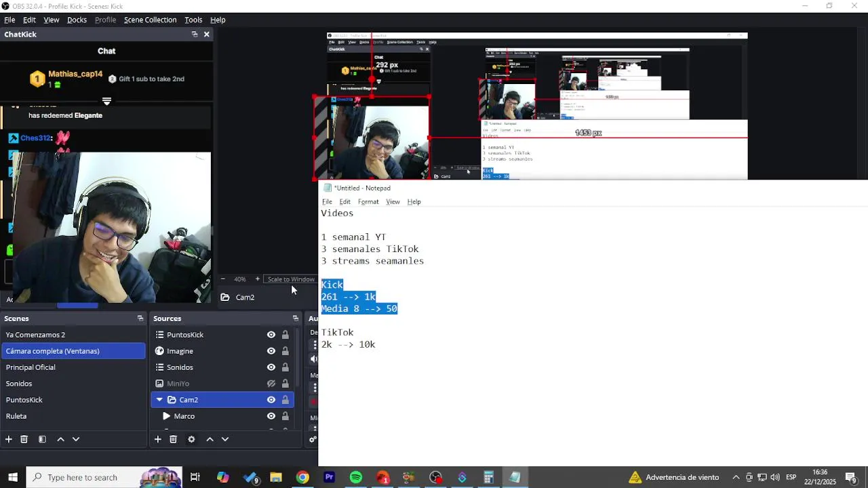
Task: Open Calculator from the taskbar
Action: point(488,478)
